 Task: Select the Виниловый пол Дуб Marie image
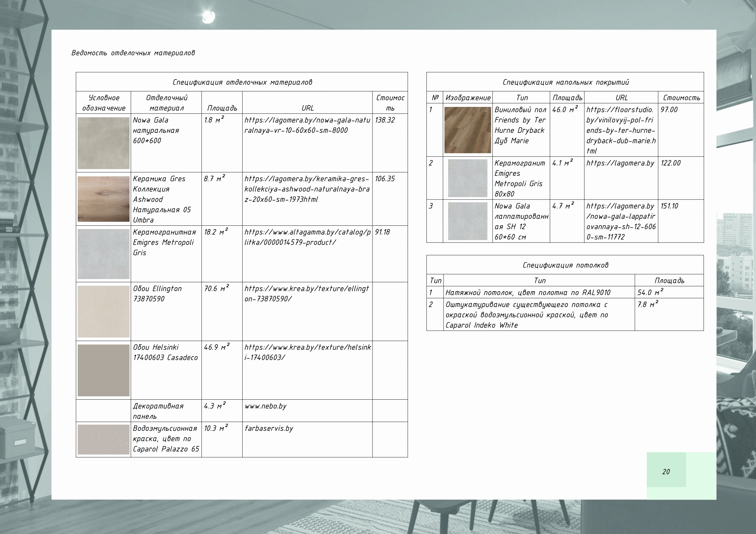coord(468,130)
